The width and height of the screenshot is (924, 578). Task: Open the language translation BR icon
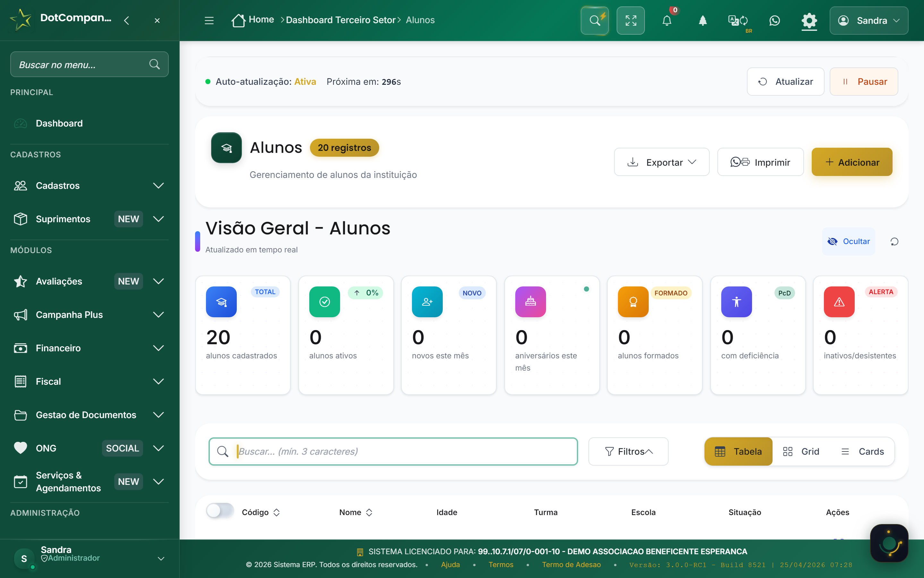click(x=739, y=21)
